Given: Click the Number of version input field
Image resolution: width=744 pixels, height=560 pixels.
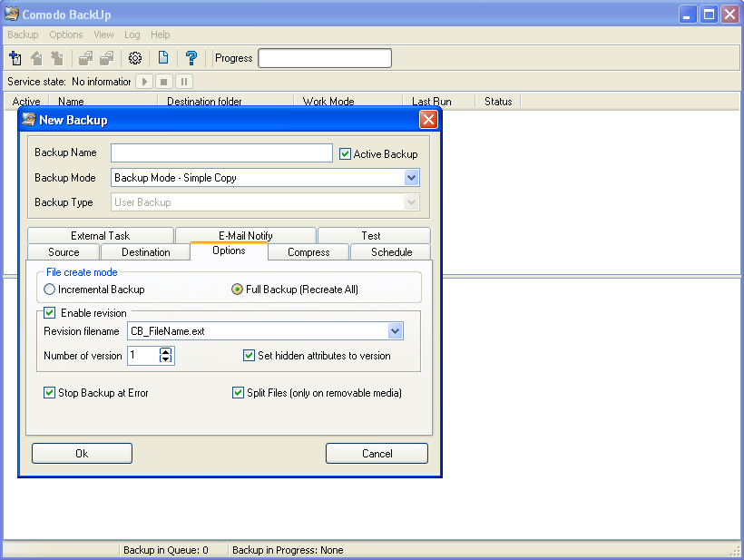Looking at the screenshot, I should tap(143, 356).
